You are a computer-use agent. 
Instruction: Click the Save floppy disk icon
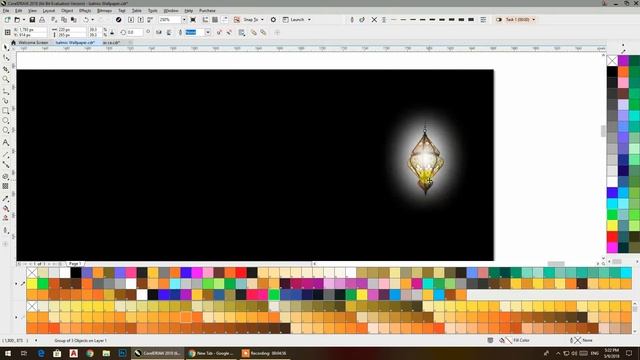click(x=32, y=20)
